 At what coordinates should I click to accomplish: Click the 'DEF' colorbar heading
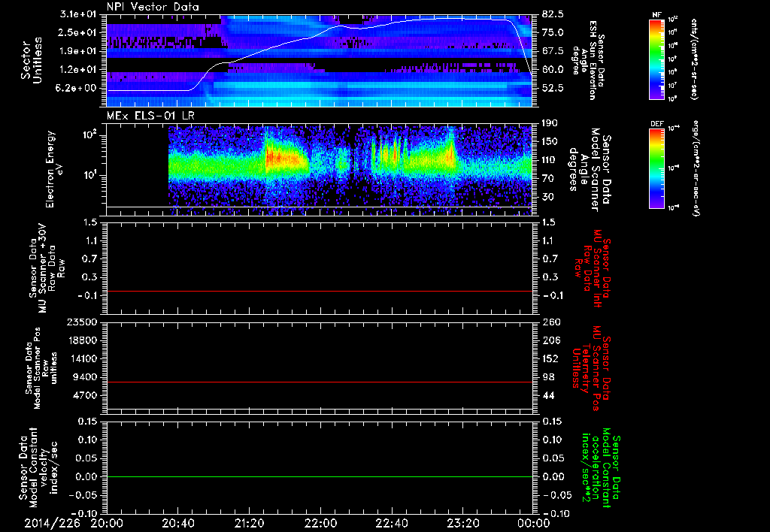pos(656,124)
